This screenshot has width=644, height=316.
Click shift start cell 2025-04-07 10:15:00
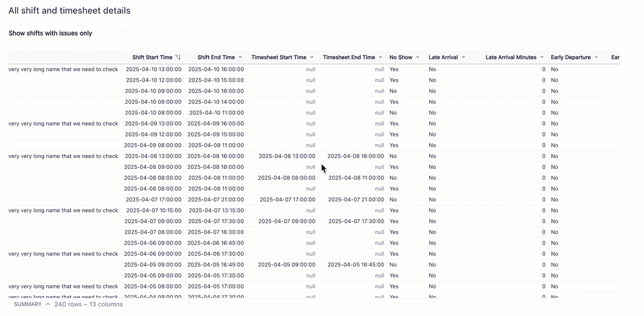point(154,210)
